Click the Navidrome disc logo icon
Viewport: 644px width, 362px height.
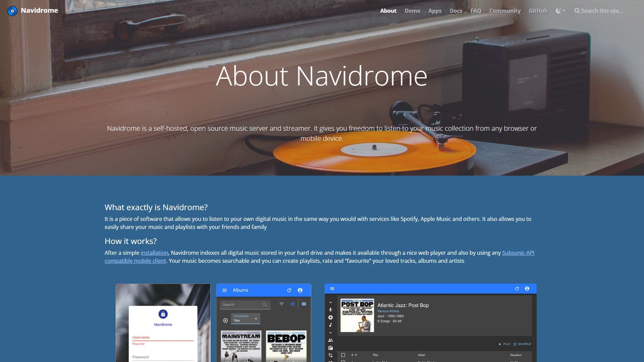pos(12,11)
